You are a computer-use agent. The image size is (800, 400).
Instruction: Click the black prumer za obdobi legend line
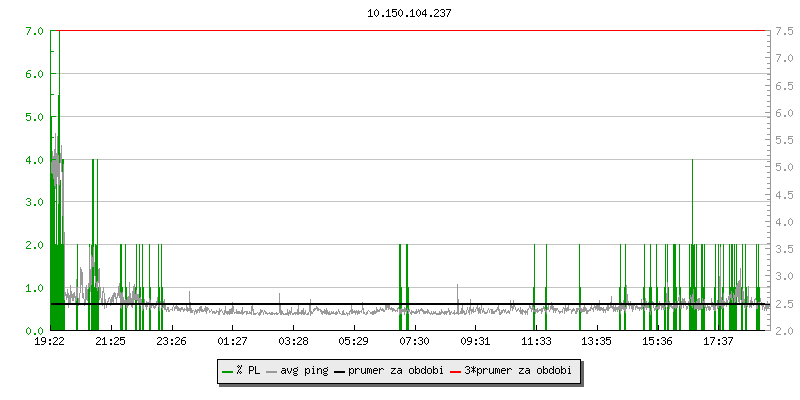(x=339, y=371)
